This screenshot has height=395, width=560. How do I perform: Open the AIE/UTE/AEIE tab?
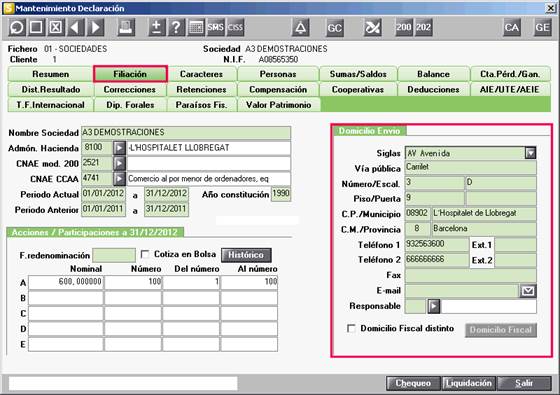click(510, 89)
